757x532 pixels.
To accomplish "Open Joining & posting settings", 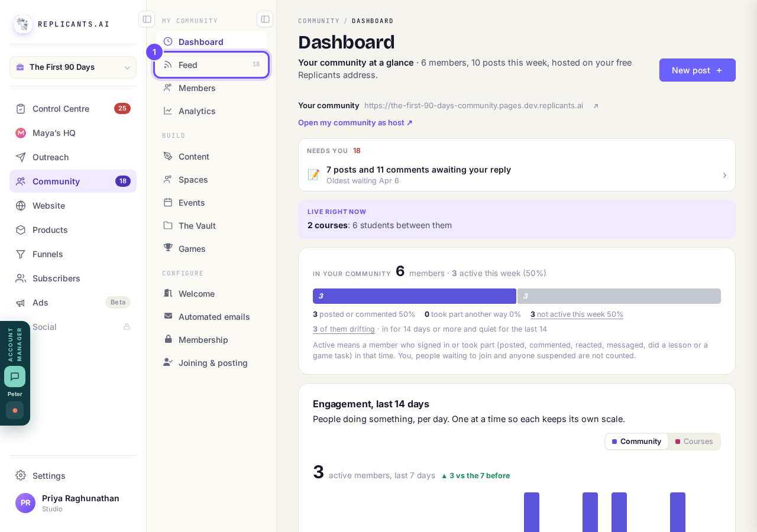I will 212,363.
